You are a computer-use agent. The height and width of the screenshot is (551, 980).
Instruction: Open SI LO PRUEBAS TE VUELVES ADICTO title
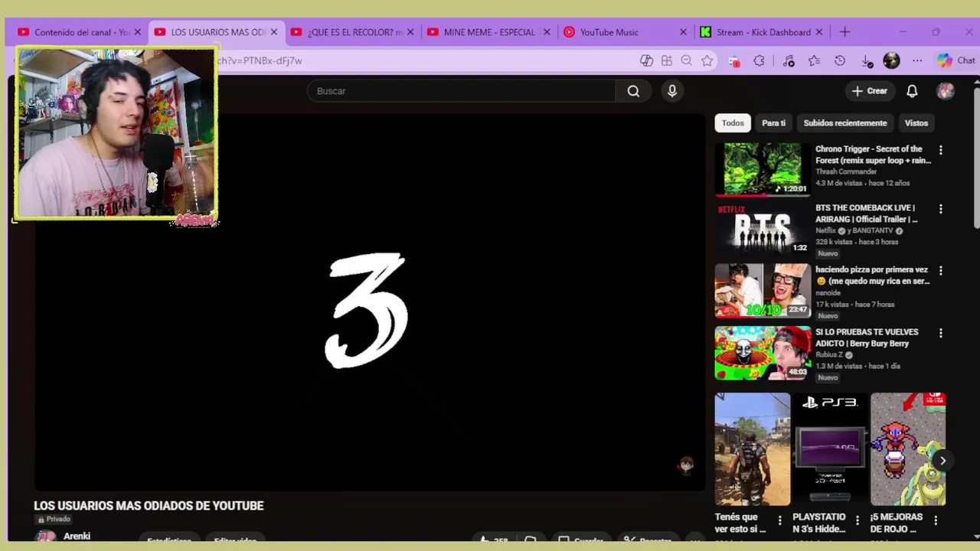point(867,337)
